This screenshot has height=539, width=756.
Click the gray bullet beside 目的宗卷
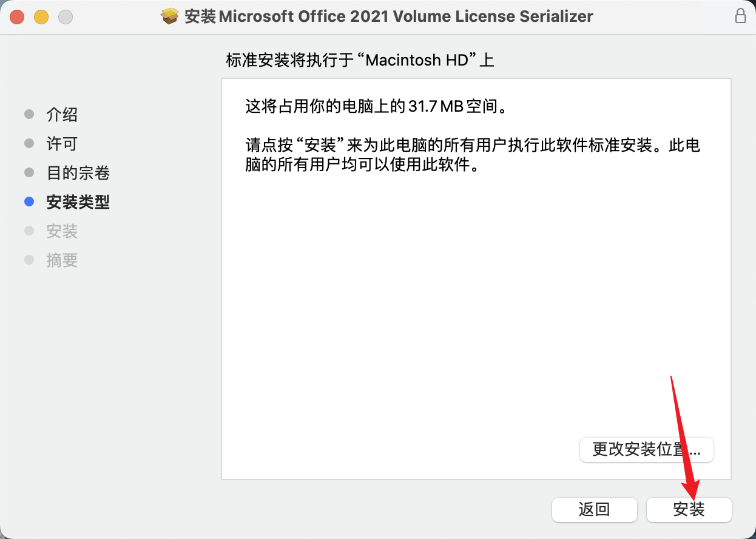point(29,172)
